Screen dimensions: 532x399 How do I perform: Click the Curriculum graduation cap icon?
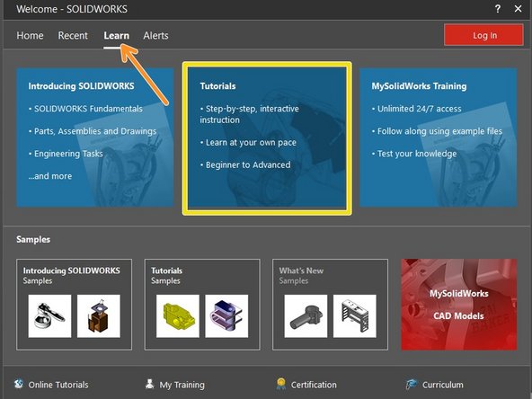(x=412, y=384)
